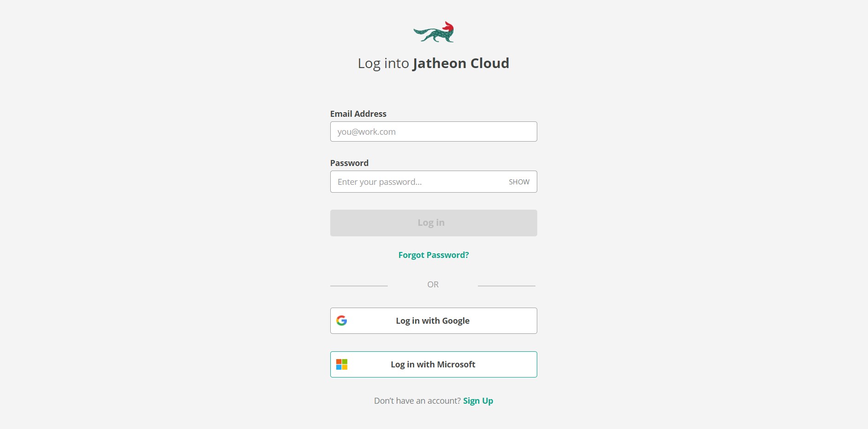Click the OR divider text
The width and height of the screenshot is (868, 429).
433,285
